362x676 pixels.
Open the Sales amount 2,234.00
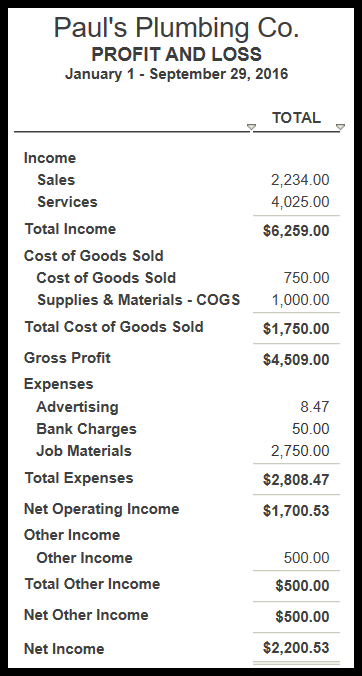click(300, 180)
